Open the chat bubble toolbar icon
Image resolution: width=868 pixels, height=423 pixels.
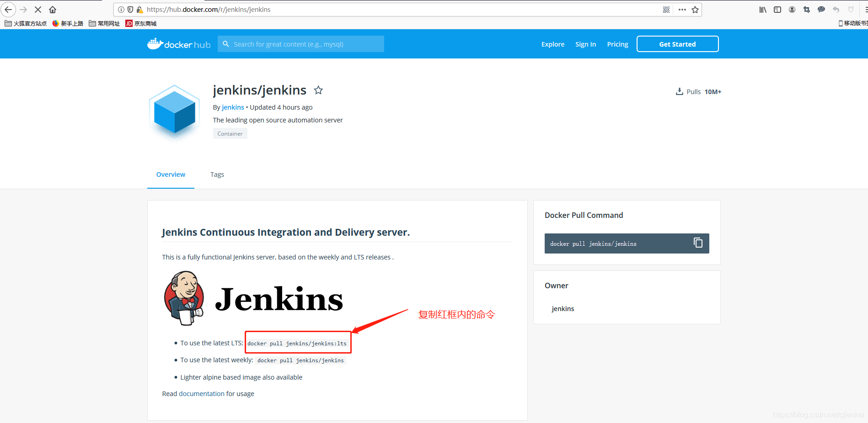pos(821,10)
